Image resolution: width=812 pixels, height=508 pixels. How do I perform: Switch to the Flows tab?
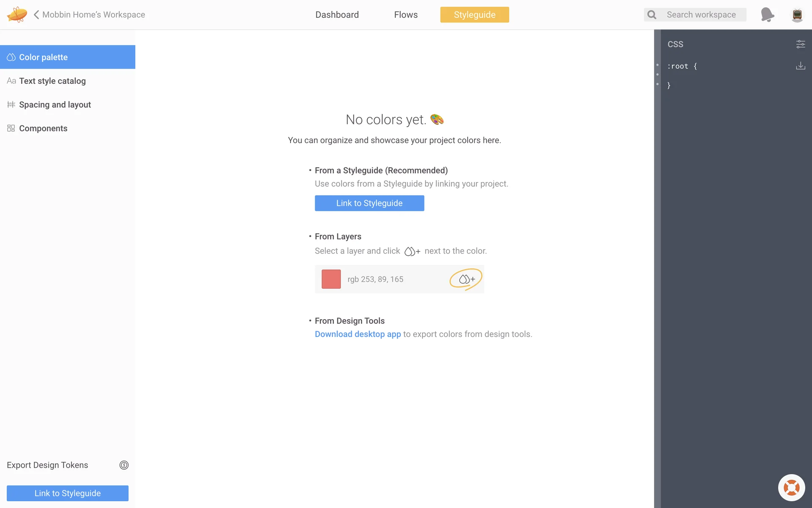pos(406,15)
